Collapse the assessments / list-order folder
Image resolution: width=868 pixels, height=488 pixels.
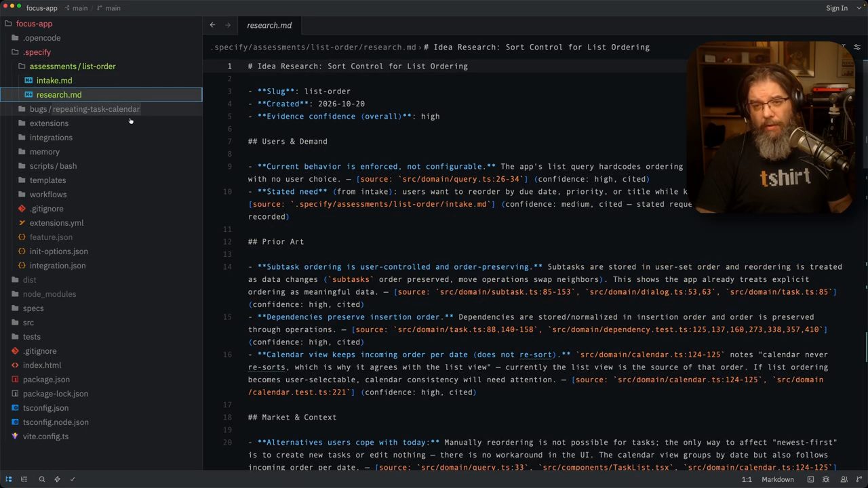(x=67, y=66)
